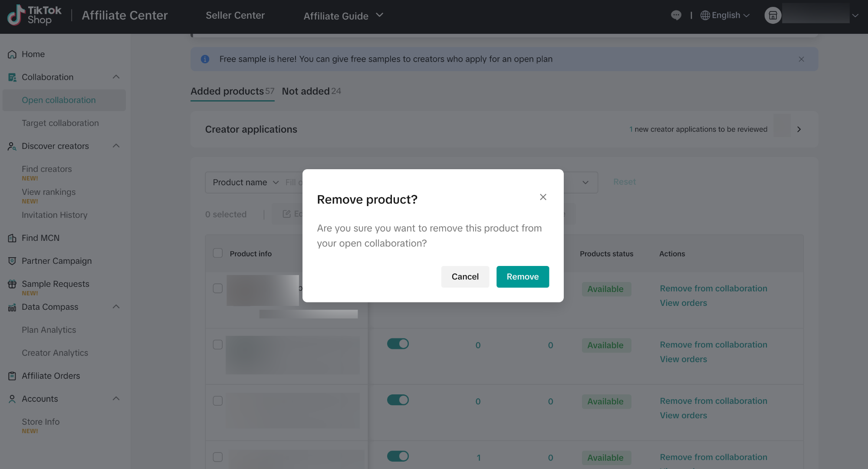Dismiss the free sample info banner
Image resolution: width=868 pixels, height=469 pixels.
[801, 59]
